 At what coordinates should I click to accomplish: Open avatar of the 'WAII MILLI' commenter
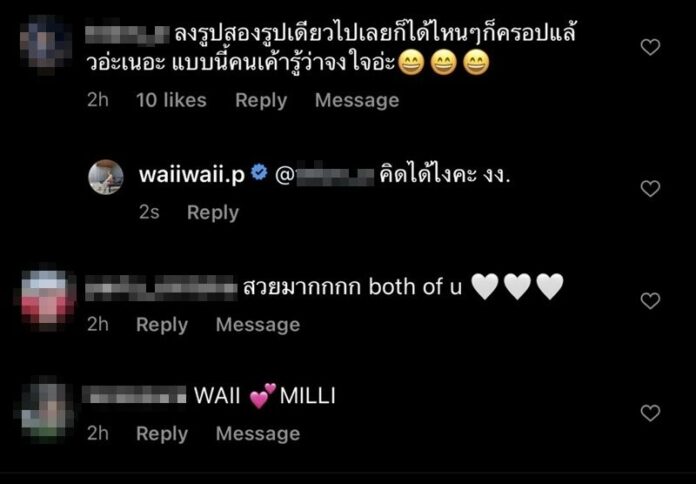point(46,409)
